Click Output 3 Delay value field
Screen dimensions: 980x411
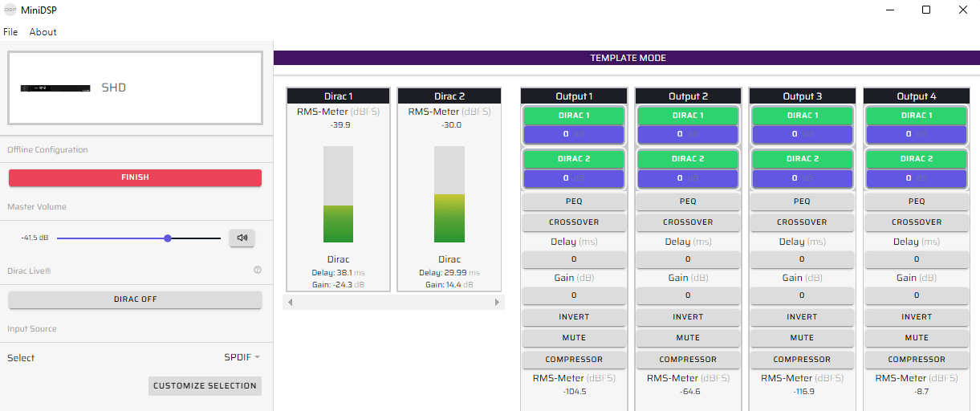click(802, 259)
